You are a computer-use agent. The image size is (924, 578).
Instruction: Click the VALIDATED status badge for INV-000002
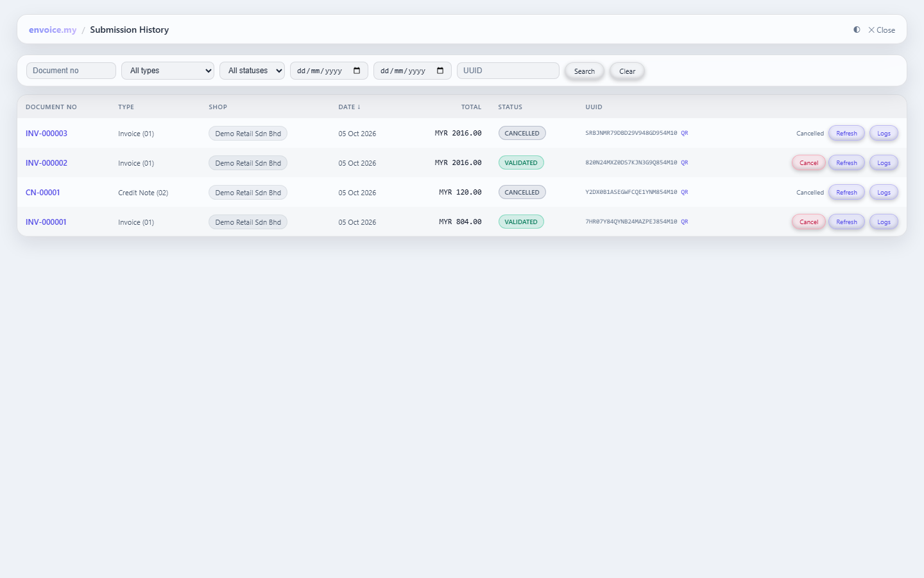[521, 163]
